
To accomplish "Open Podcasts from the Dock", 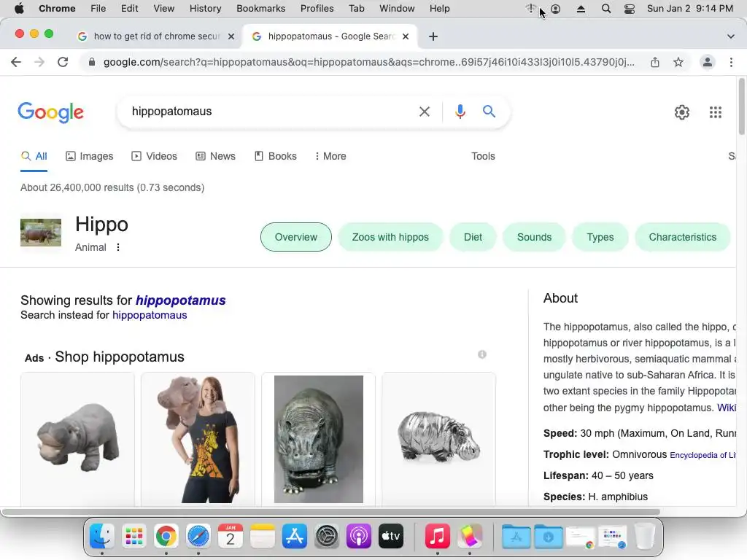I will (359, 536).
